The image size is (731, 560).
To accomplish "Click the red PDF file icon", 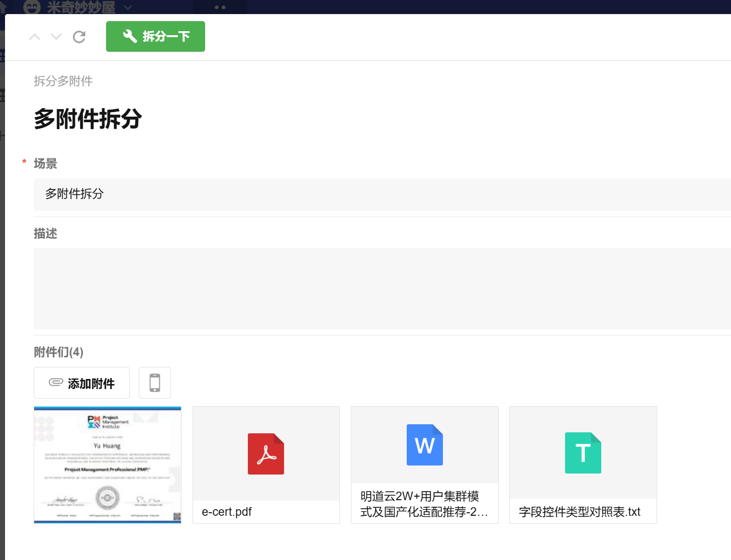I will [x=266, y=453].
